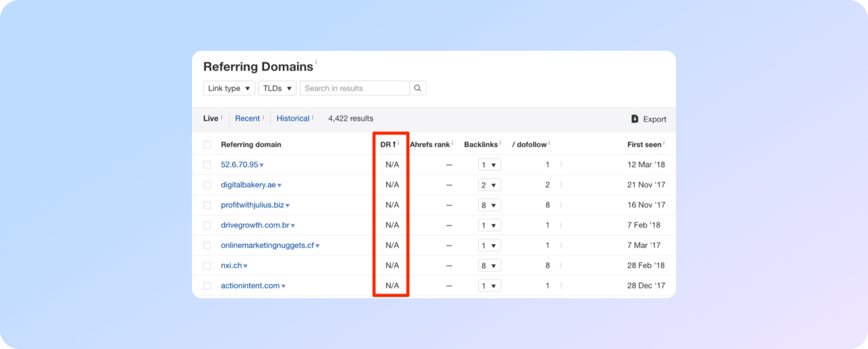Open info icon next to Historical tab
The width and height of the screenshot is (868, 349).
(x=312, y=117)
